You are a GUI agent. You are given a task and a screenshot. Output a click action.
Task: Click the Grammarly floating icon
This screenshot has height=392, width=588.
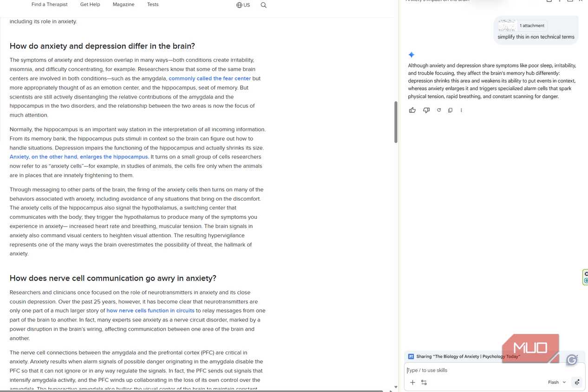click(x=572, y=360)
